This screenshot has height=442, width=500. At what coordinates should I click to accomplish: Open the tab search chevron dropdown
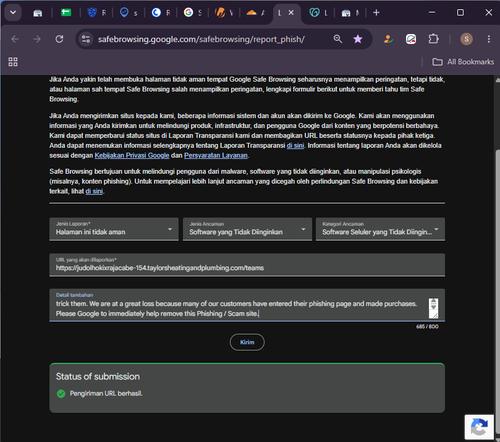click(13, 13)
